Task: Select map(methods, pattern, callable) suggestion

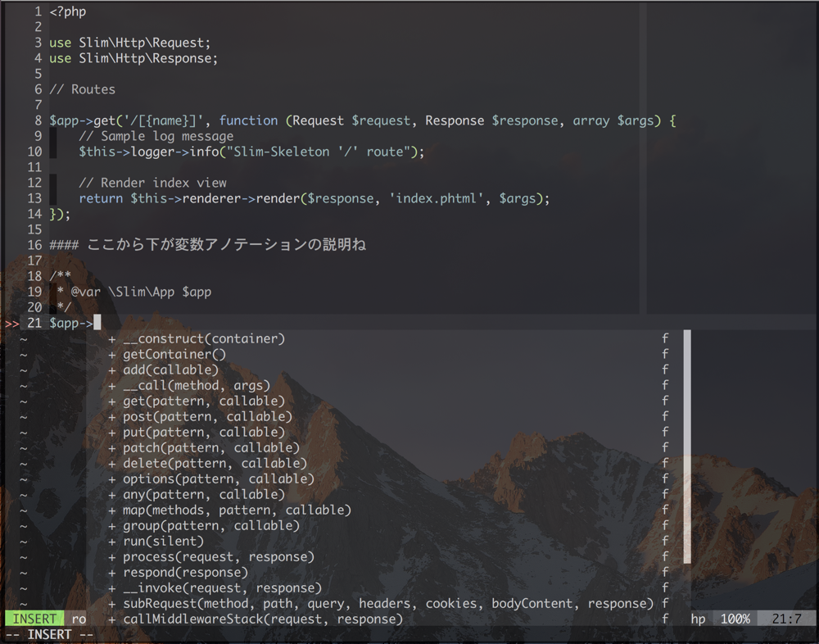Action: (237, 510)
